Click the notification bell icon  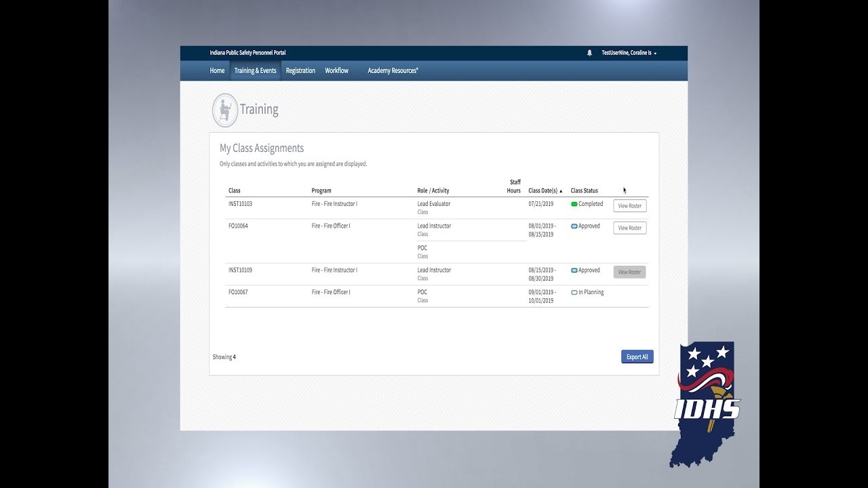[x=589, y=53]
